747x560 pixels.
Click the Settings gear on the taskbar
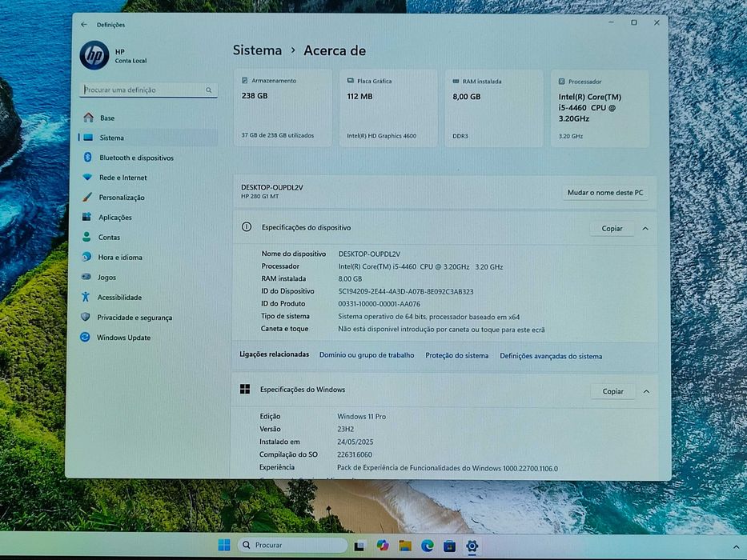472,546
